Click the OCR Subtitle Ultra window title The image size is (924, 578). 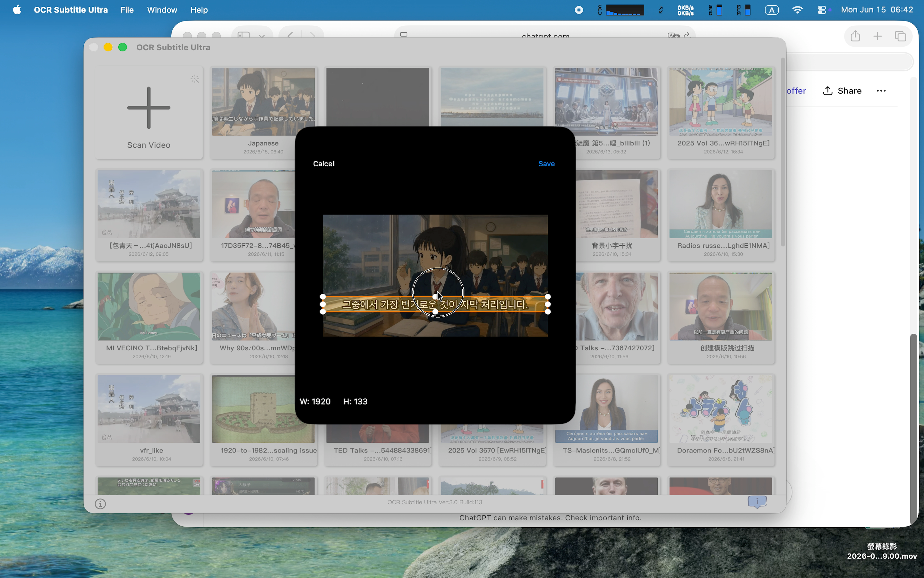coord(173,48)
